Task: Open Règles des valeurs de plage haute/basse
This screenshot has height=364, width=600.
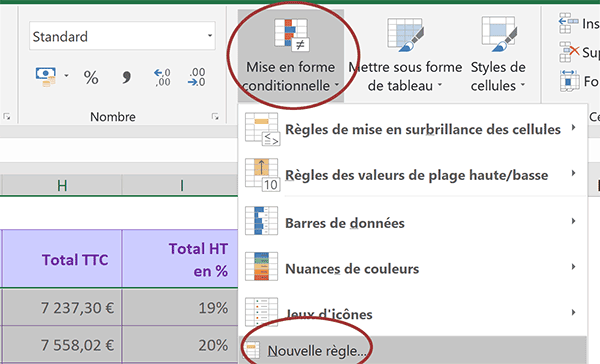Action: [x=412, y=175]
